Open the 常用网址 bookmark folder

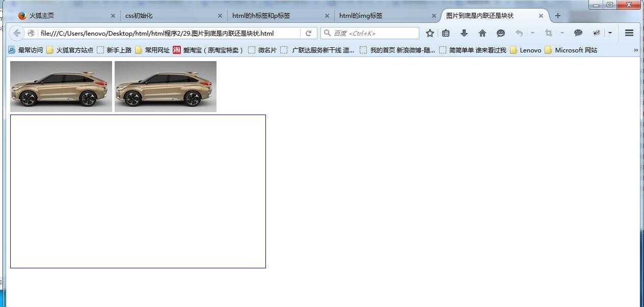tap(152, 50)
